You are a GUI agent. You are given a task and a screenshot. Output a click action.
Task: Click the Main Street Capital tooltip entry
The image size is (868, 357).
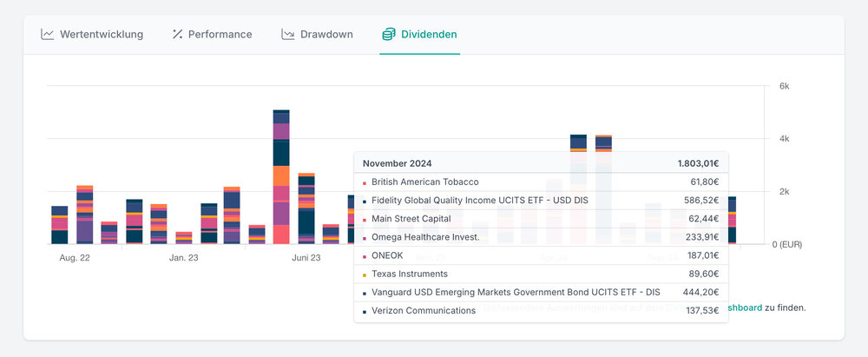click(541, 219)
